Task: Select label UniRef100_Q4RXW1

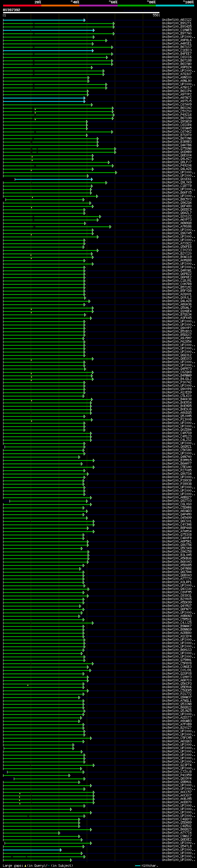Action: pos(177,271)
